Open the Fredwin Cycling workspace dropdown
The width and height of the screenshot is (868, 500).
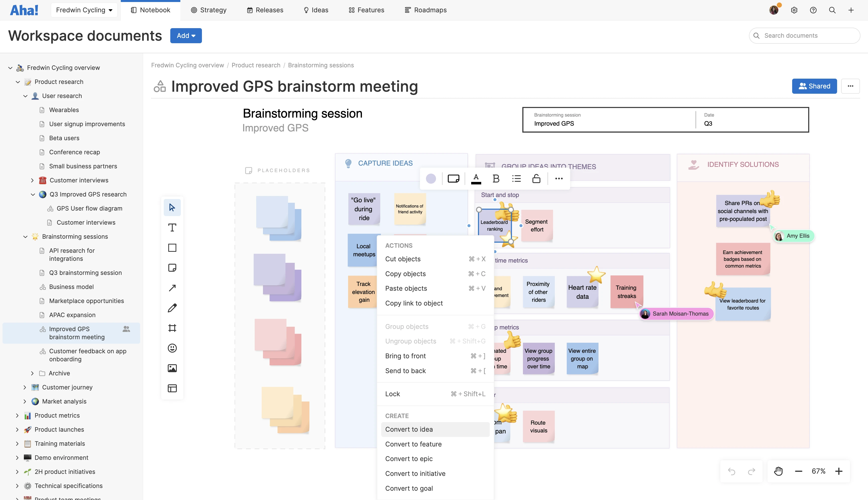coord(84,10)
